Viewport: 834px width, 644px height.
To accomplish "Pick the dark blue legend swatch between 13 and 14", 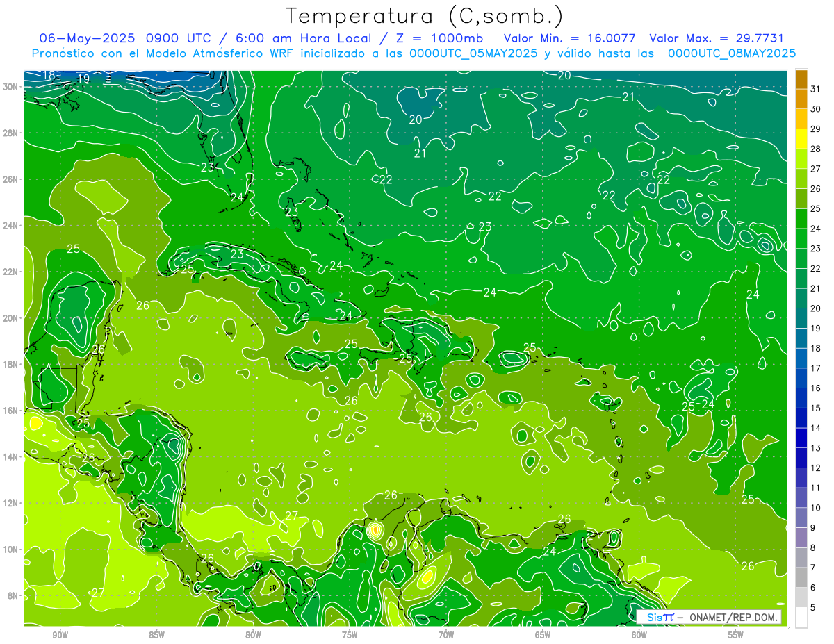I will 801,438.
